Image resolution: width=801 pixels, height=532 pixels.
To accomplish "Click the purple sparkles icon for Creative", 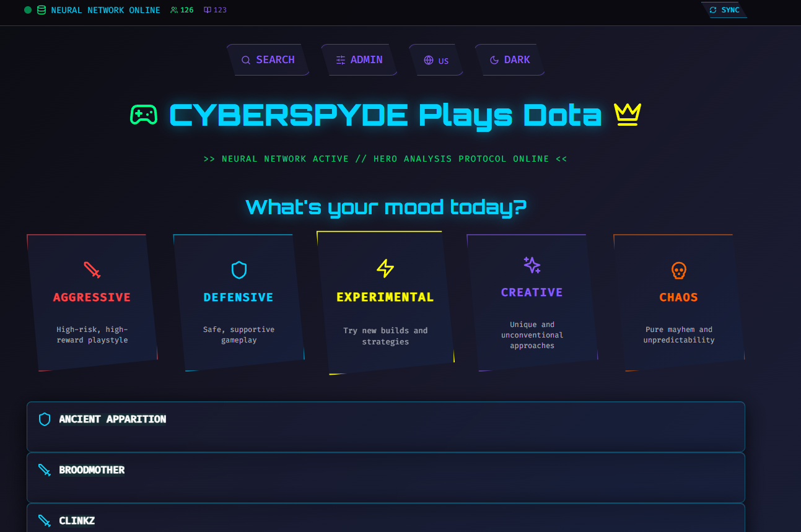I will 532,265.
